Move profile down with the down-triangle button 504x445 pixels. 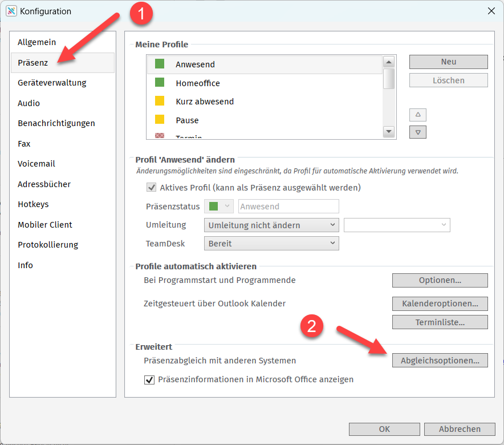pos(418,132)
